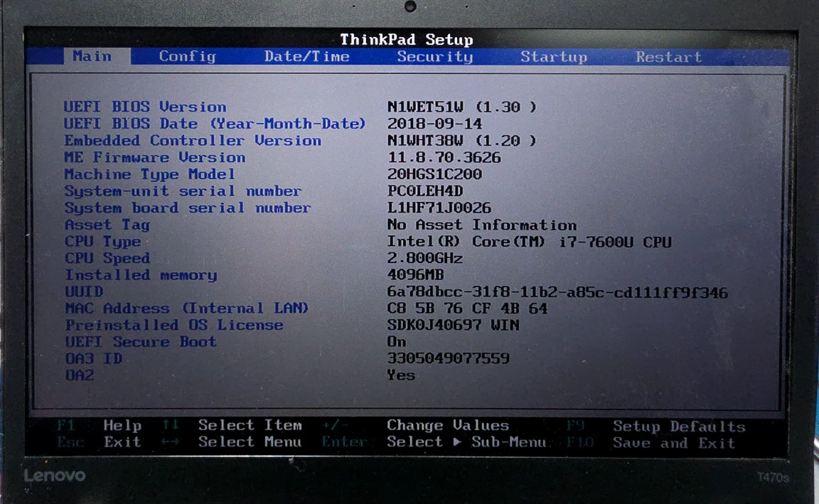
Task: Click the Esc Exit hint
Action: [x=100, y=442]
